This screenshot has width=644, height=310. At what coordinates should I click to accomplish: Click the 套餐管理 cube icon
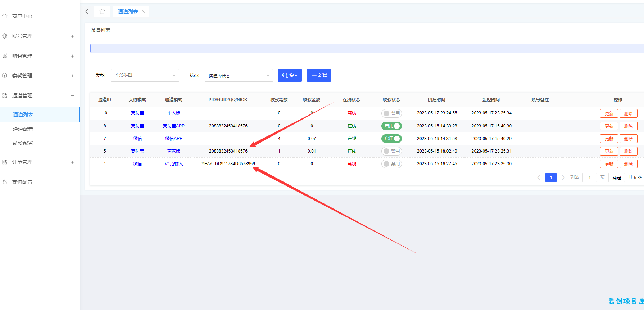(x=5, y=76)
